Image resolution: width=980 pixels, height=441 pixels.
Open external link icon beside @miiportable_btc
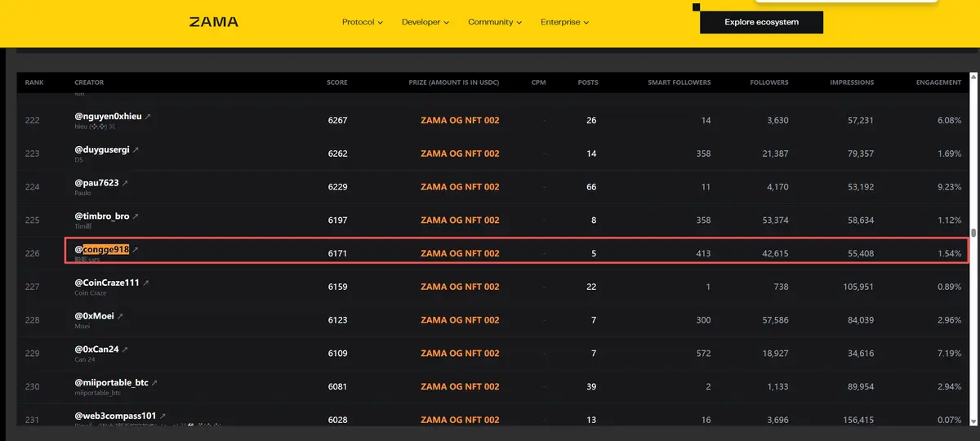pos(154,382)
